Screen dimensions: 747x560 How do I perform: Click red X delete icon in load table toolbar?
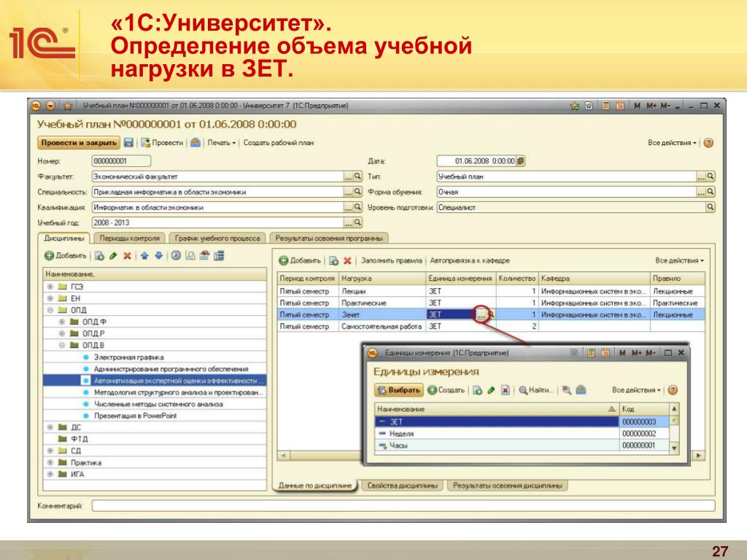pos(347,260)
